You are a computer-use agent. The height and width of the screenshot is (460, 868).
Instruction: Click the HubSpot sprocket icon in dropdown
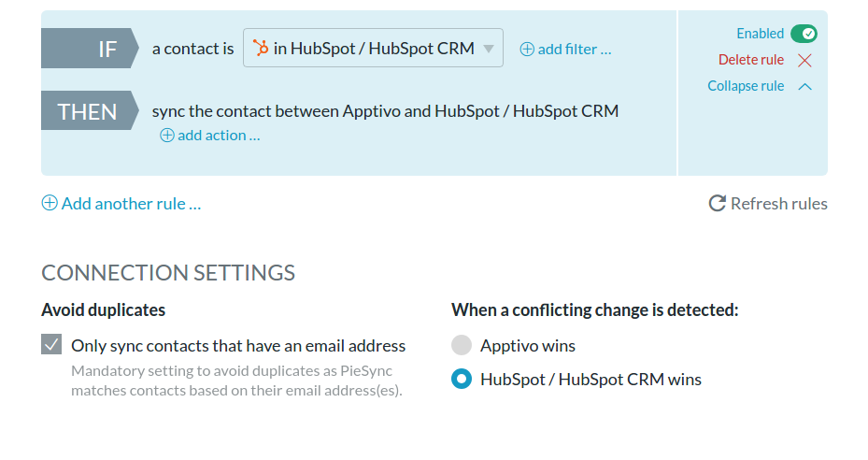pos(260,48)
